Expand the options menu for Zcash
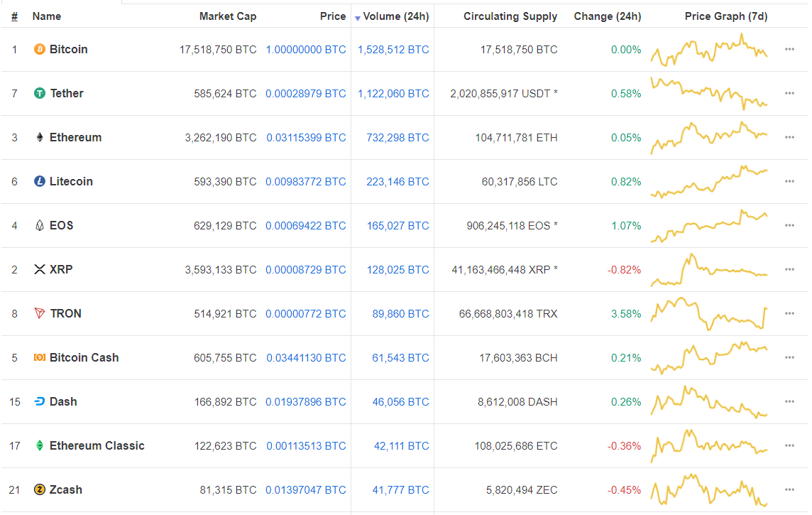Screen dimensions: 812x515 (789, 490)
